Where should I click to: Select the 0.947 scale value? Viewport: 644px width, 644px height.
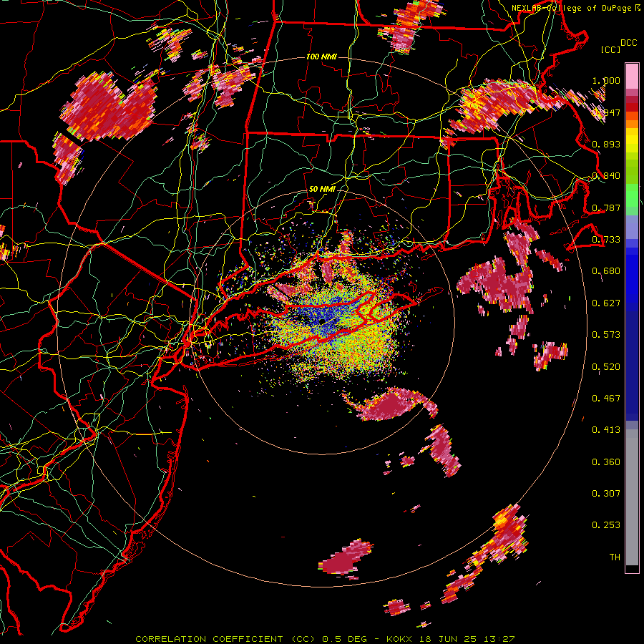pos(607,112)
